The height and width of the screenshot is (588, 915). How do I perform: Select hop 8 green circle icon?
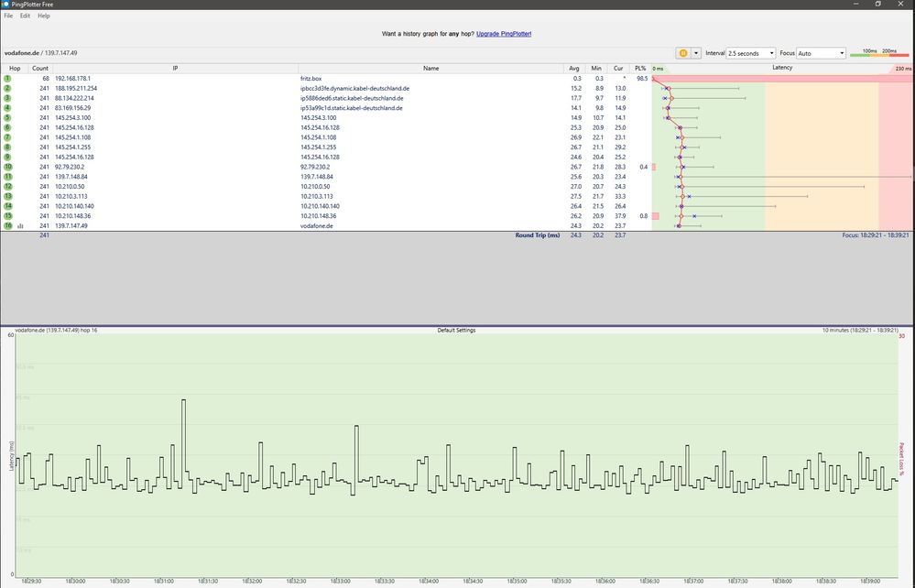[7, 147]
